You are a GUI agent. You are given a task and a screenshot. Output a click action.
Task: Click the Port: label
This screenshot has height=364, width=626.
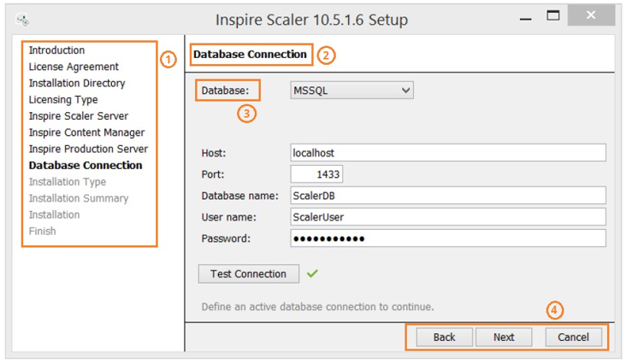point(213,174)
